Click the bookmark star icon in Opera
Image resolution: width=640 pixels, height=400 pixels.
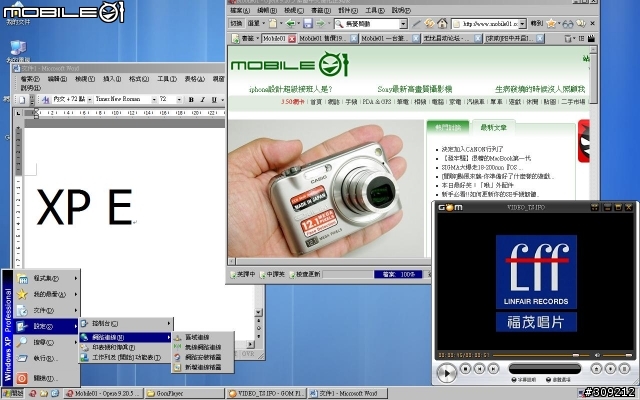551,24
